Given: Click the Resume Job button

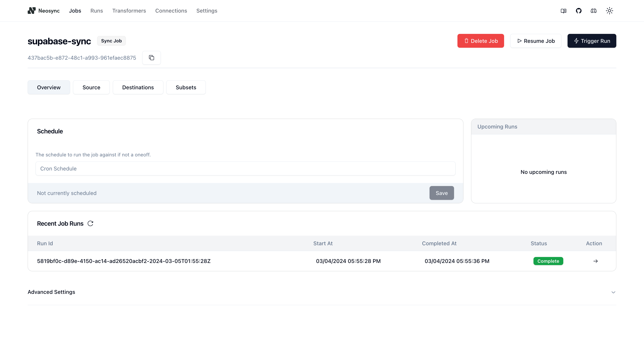Looking at the screenshot, I should pyautogui.click(x=536, y=41).
